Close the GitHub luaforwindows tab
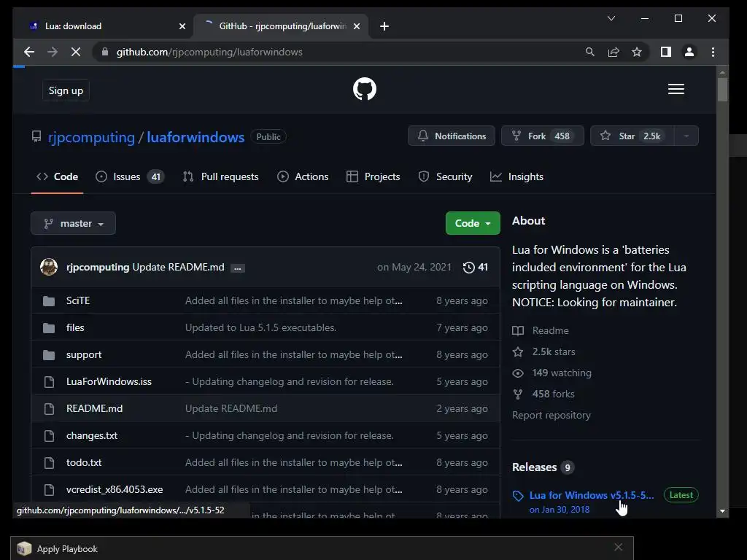The image size is (747, 560). 356,26
